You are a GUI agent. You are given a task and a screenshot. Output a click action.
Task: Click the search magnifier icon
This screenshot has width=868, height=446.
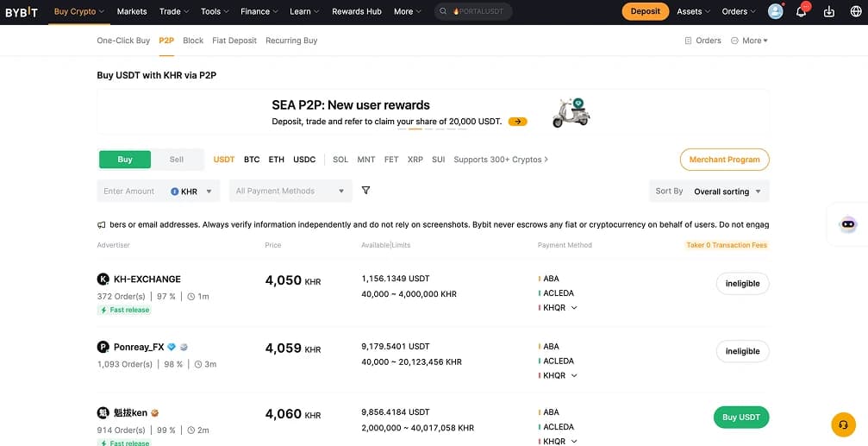[443, 11]
